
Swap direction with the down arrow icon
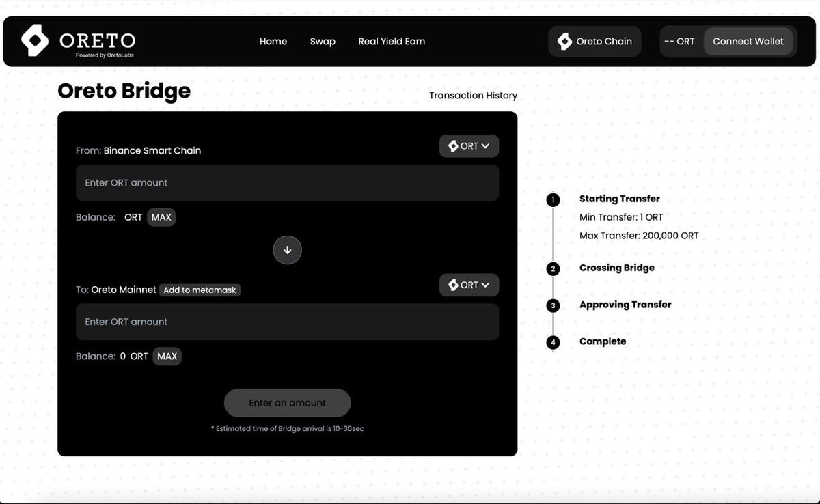[x=287, y=250]
